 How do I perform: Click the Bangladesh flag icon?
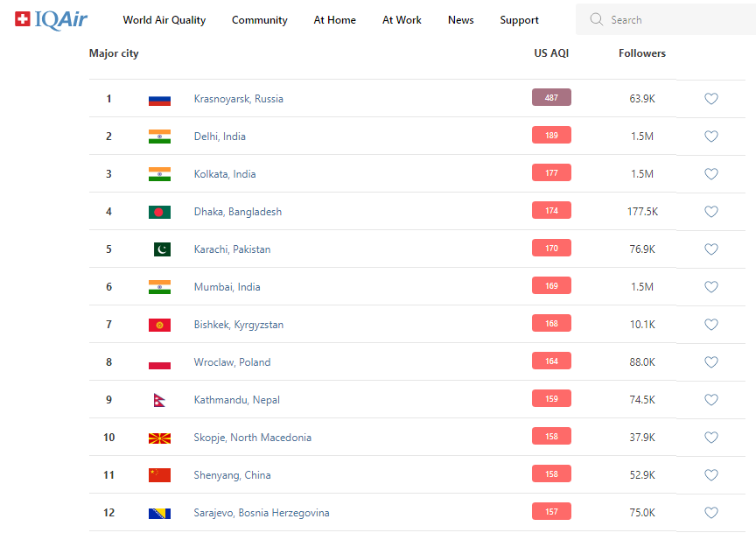point(159,212)
